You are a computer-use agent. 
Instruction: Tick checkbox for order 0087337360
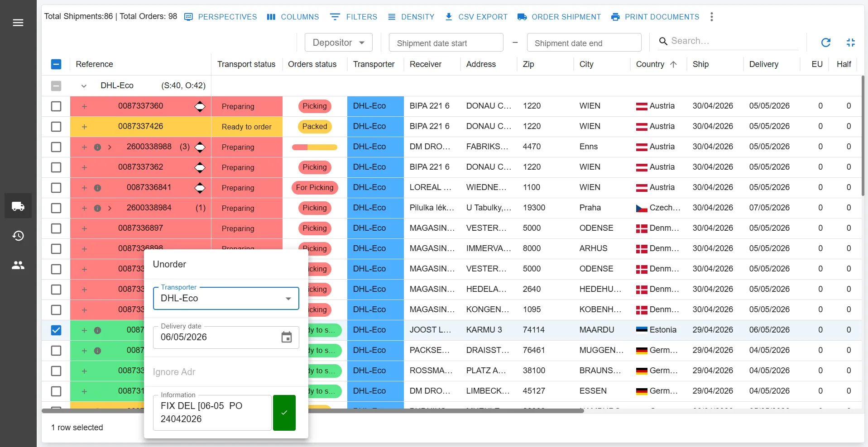tap(56, 106)
